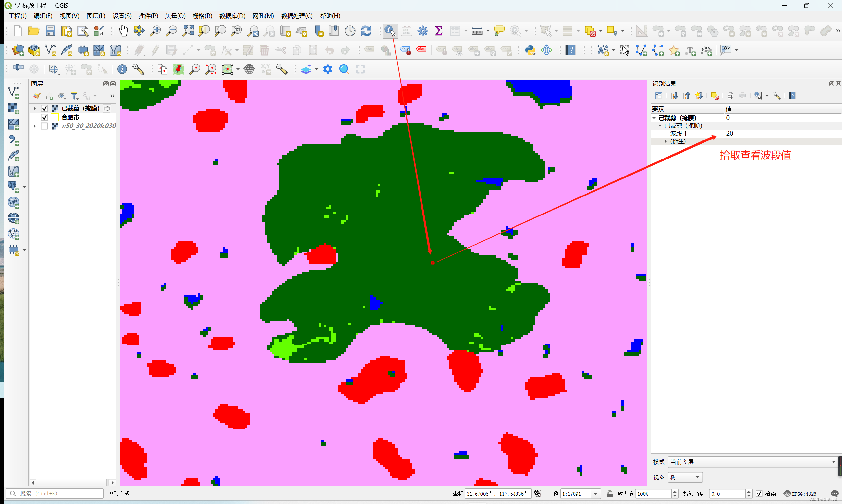Image resolution: width=842 pixels, height=504 pixels.
Task: Open help with the question mark toolbar icon
Action: coord(570,50)
